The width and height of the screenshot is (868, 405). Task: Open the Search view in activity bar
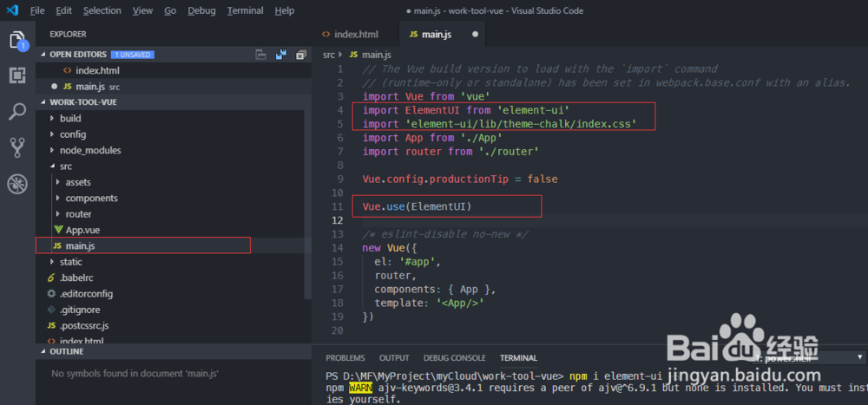(x=17, y=112)
